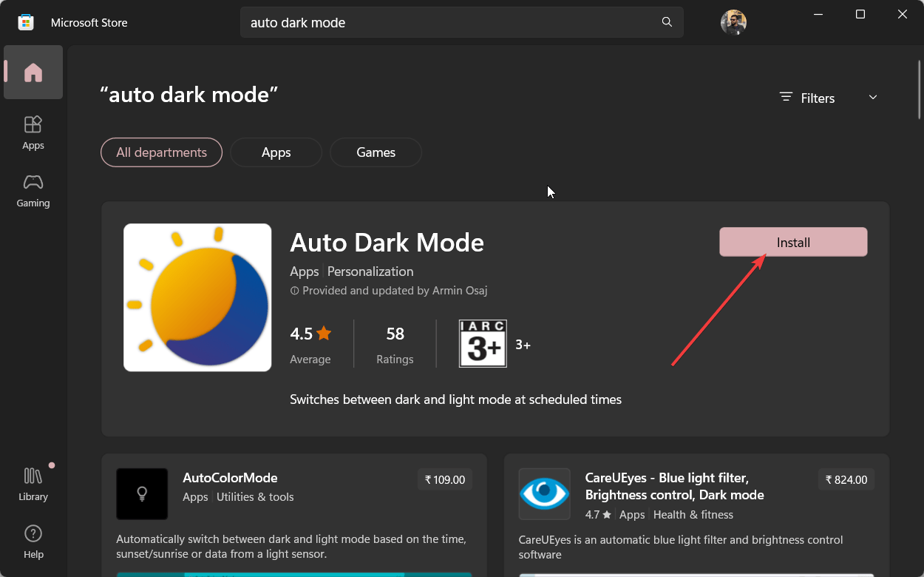Click Utilities & tools category text
924x577 pixels.
255,497
